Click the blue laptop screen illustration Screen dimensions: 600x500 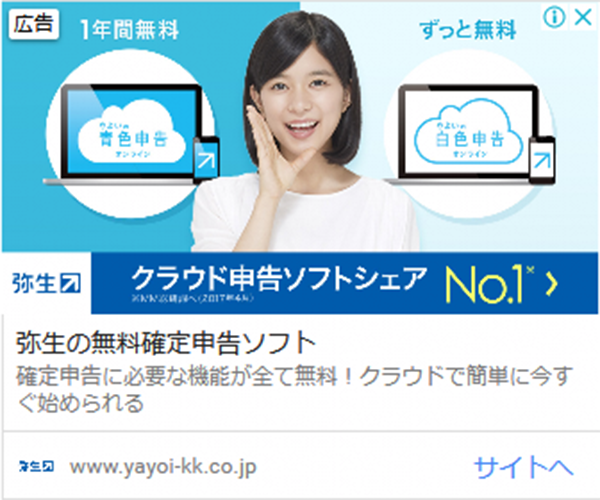tap(131, 131)
